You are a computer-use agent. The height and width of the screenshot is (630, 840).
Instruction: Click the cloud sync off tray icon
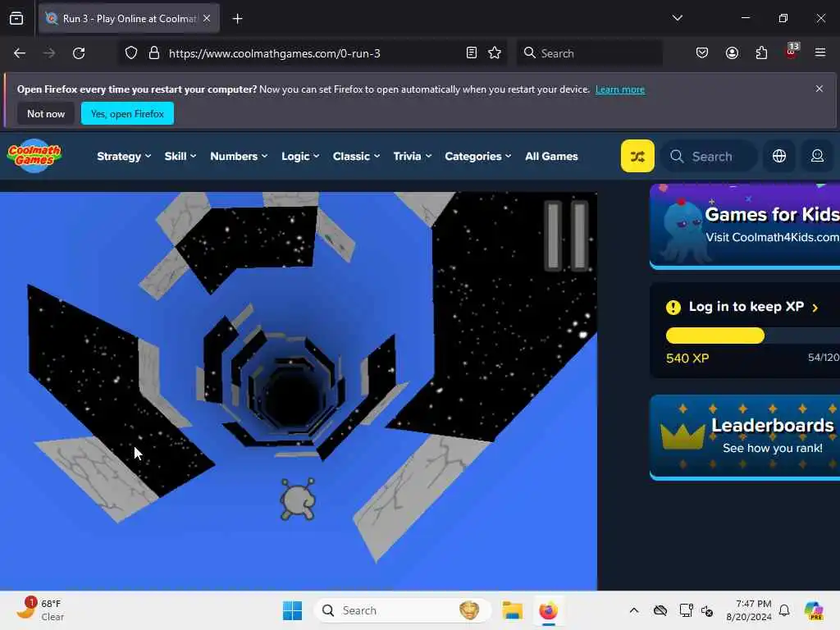(660, 610)
